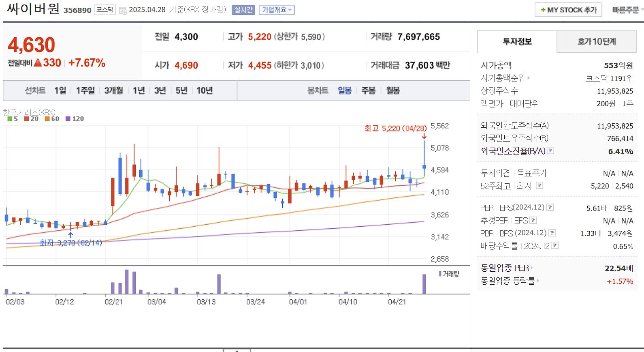The width and height of the screenshot is (644, 352).
Task: Expand the 동일업종 등락률 arrow link
Action: tap(538, 281)
